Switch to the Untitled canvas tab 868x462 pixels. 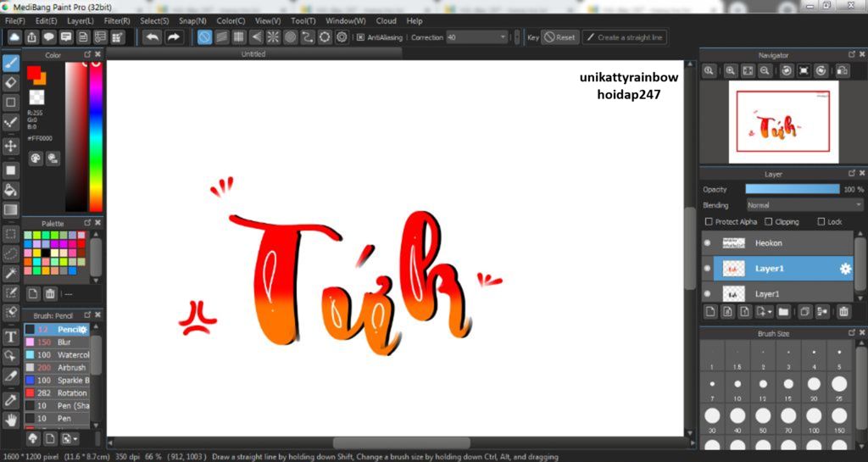point(253,54)
